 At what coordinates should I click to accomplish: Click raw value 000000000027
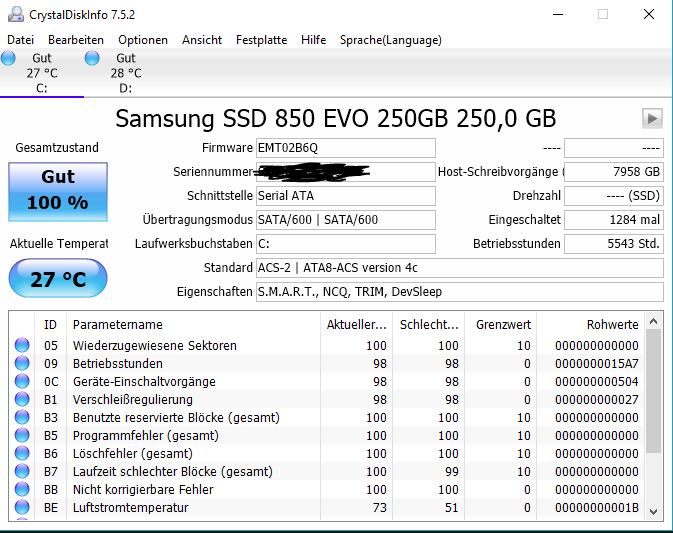click(597, 400)
